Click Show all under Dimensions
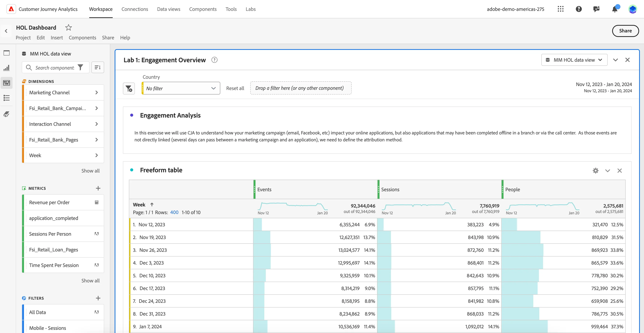This screenshot has height=333, width=644. tap(90, 171)
